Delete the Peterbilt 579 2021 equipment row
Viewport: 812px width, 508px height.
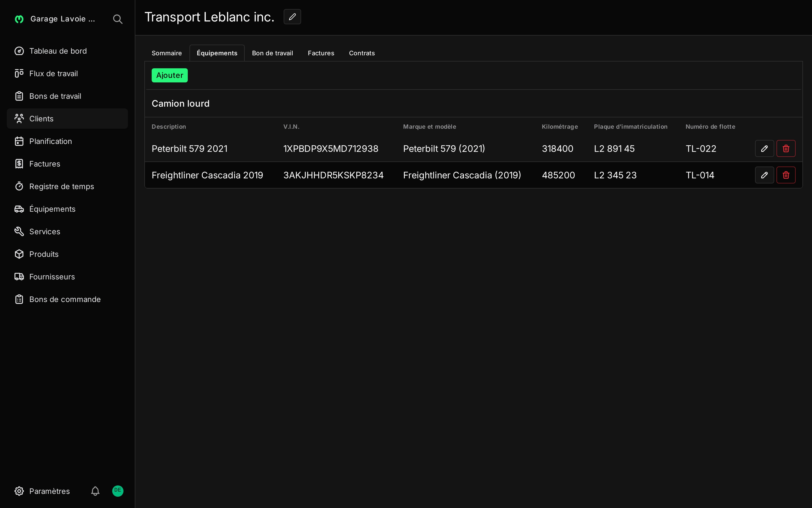tap(786, 148)
